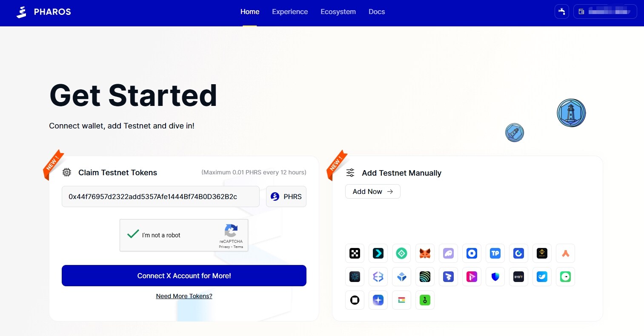Open the Docs menu item
This screenshot has width=644, height=336.
pos(377,12)
